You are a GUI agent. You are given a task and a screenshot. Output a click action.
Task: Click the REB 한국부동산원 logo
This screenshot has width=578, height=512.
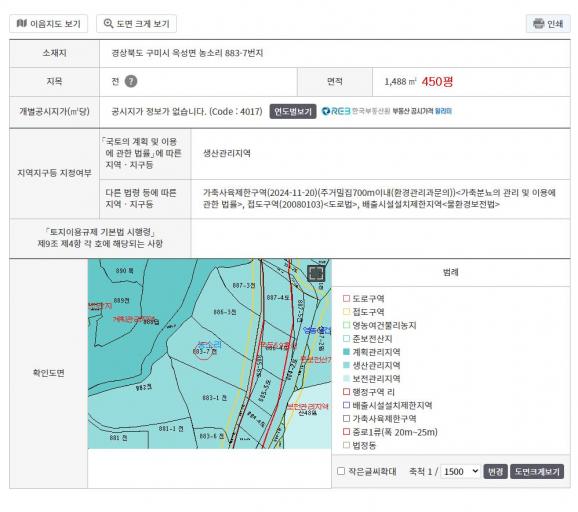[x=356, y=111]
